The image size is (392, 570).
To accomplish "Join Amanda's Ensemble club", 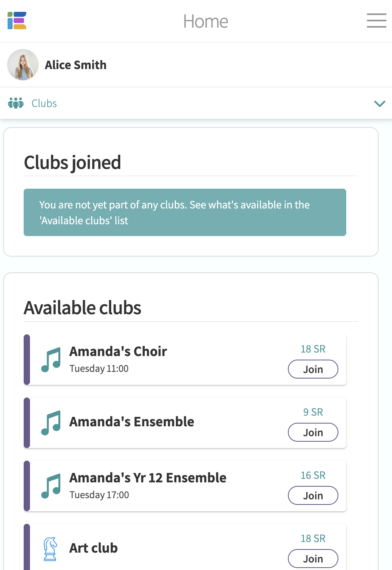I will 313,432.
